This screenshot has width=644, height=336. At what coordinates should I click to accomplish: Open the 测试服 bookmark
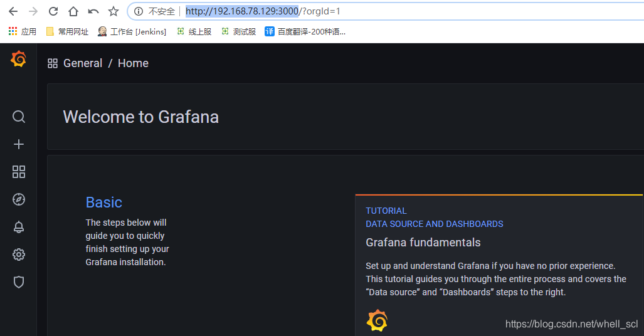(x=239, y=31)
